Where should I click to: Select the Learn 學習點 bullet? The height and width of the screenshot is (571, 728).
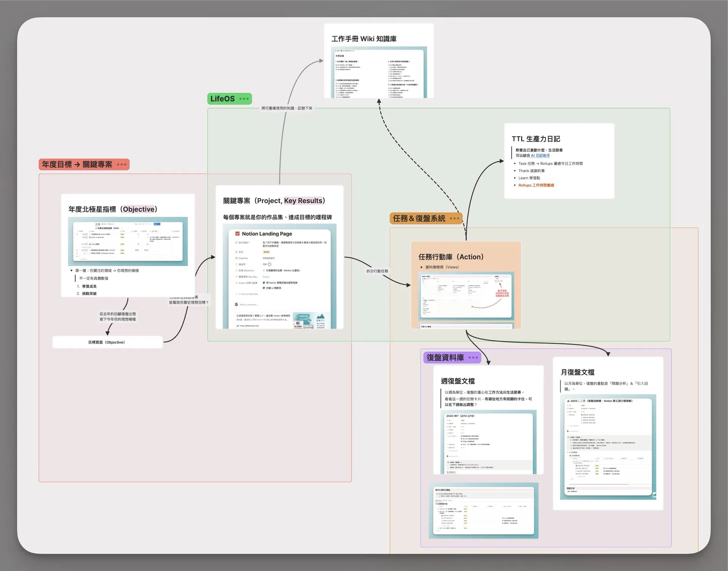pos(529,178)
